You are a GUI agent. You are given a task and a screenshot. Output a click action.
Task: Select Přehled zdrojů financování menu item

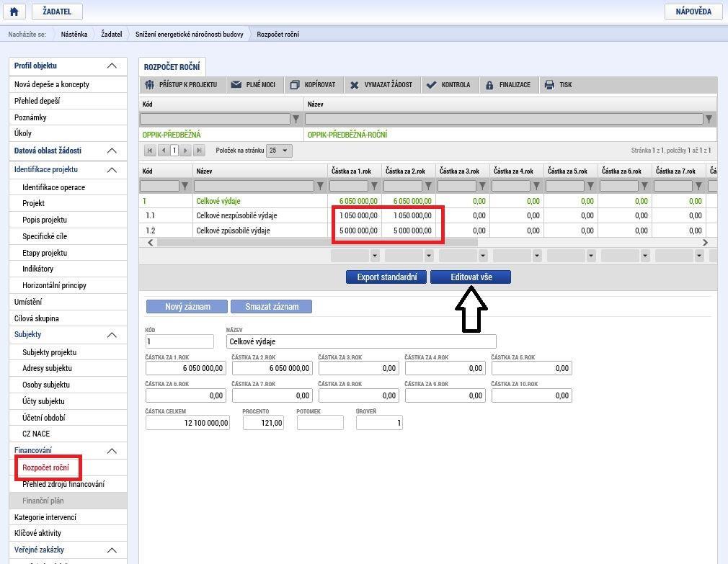click(x=63, y=484)
